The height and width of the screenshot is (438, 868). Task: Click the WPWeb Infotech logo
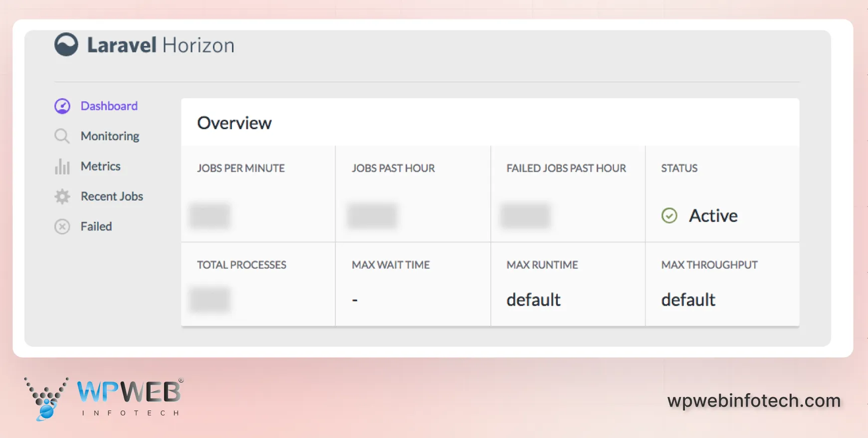tap(104, 399)
